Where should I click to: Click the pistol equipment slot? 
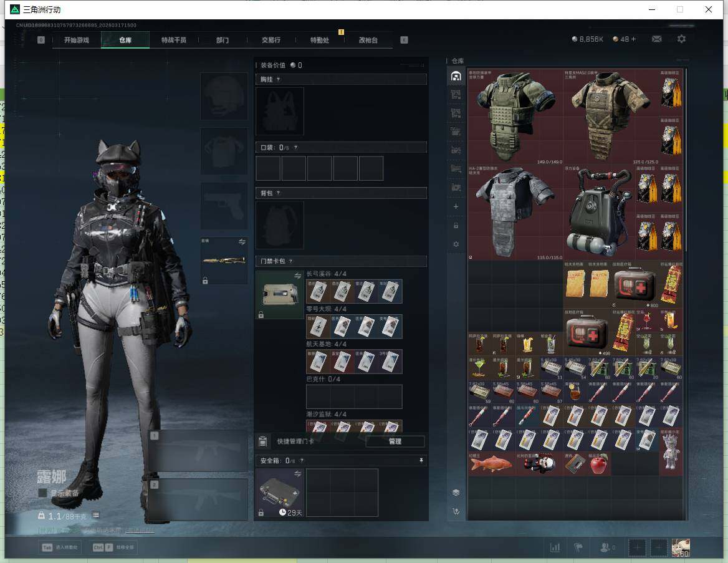tap(224, 206)
